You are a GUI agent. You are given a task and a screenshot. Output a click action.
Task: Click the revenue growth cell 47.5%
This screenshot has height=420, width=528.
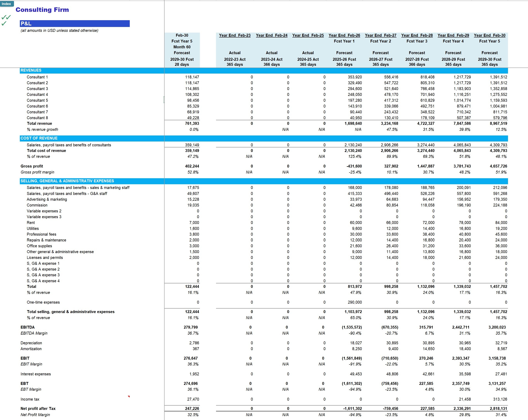coord(392,130)
